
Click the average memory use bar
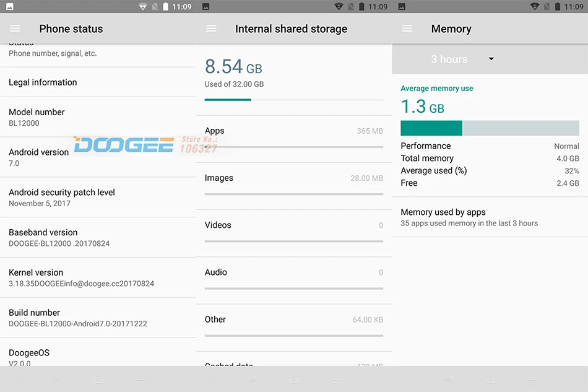pyautogui.click(x=490, y=128)
